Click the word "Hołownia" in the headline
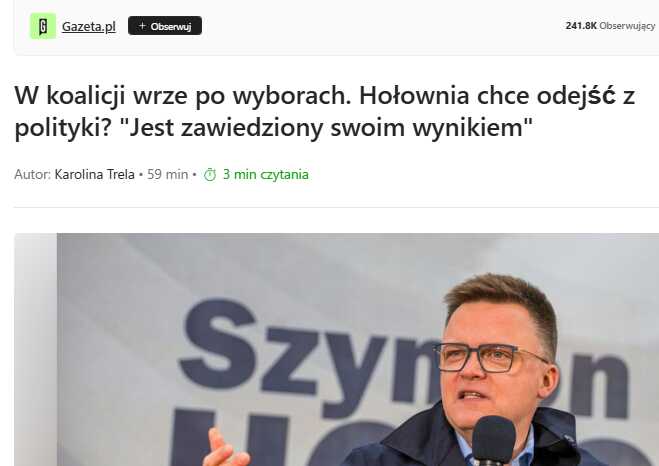Image resolution: width=659 pixels, height=466 pixels. (414, 96)
